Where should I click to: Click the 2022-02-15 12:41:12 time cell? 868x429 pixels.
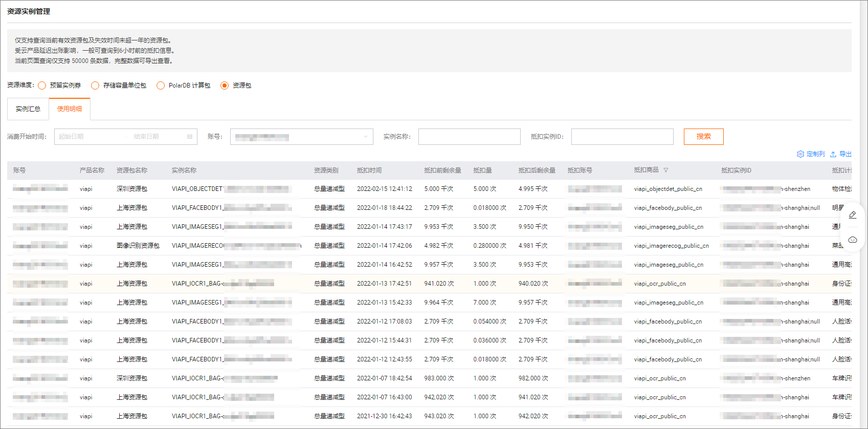coord(385,189)
